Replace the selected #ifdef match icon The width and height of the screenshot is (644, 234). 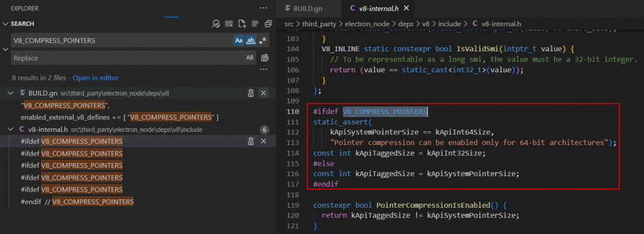tap(250, 141)
